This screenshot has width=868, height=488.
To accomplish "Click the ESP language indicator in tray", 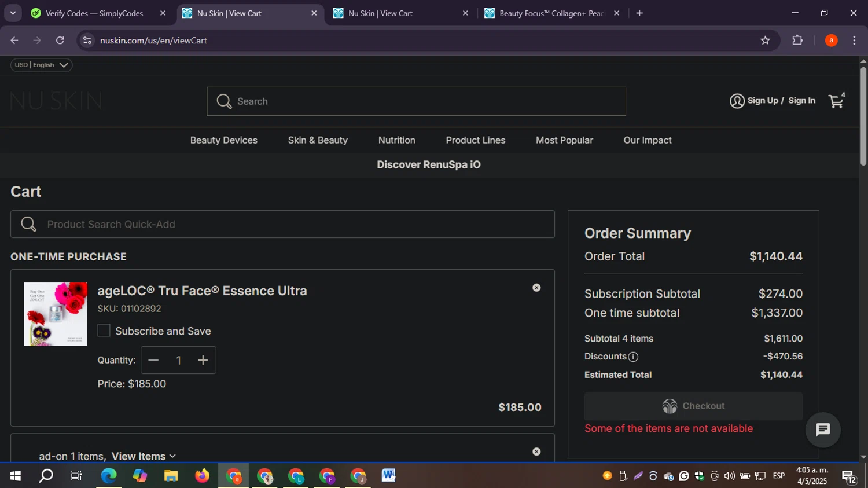I will pyautogui.click(x=779, y=476).
